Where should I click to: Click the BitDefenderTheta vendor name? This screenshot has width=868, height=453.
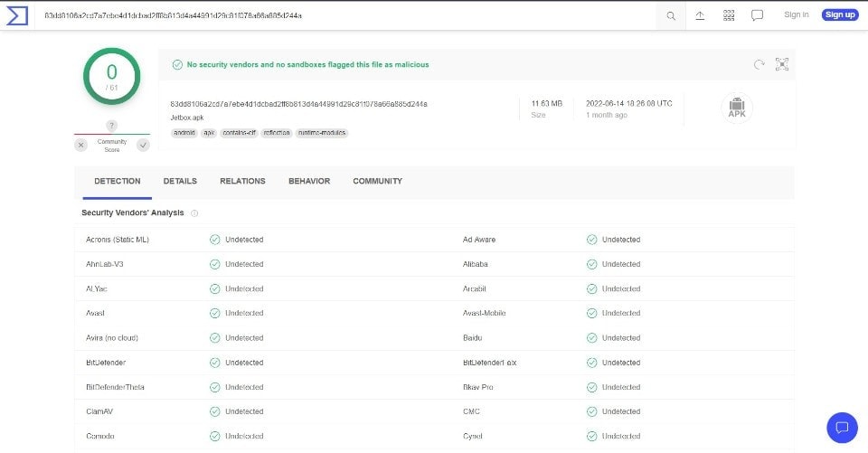(115, 387)
